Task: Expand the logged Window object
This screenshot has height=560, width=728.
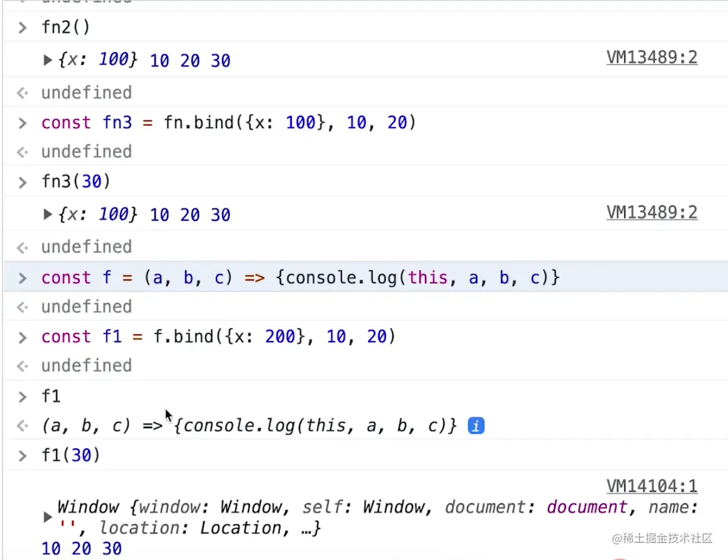Action: (47, 517)
